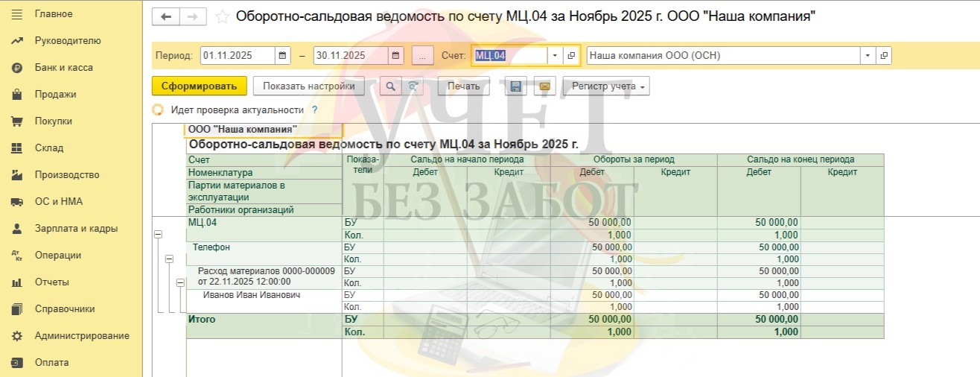The width and height of the screenshot is (980, 377).
Task: Save report using the floppy disk icon
Action: click(515, 86)
